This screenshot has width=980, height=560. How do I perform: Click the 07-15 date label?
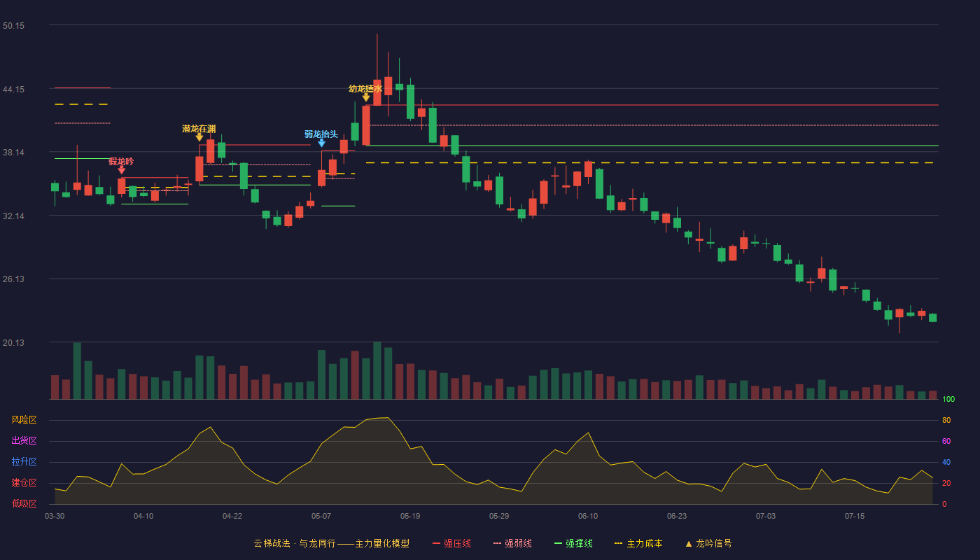855,516
